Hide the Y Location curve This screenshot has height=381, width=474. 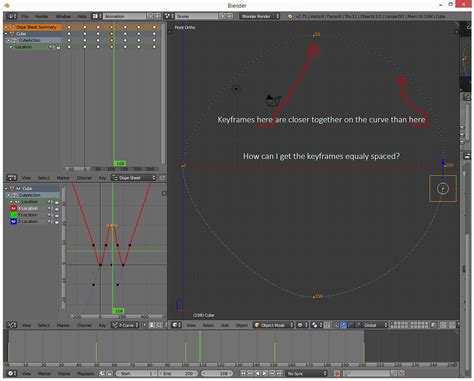[x=14, y=215]
